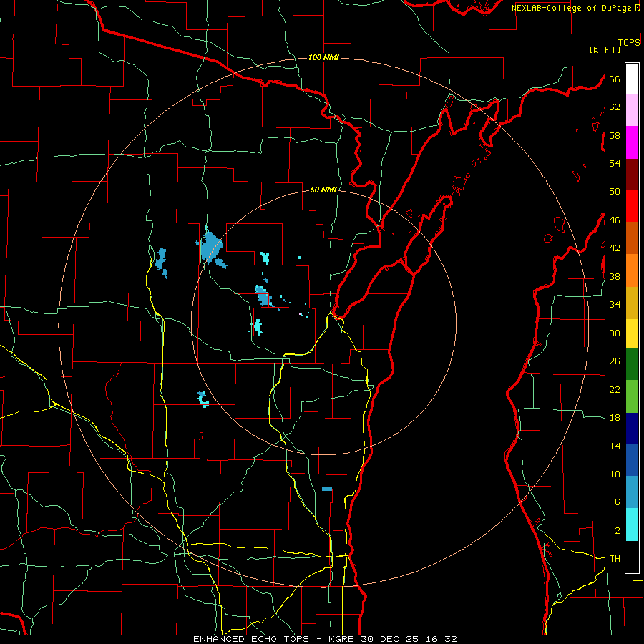Click the "46" legend value

615,220
